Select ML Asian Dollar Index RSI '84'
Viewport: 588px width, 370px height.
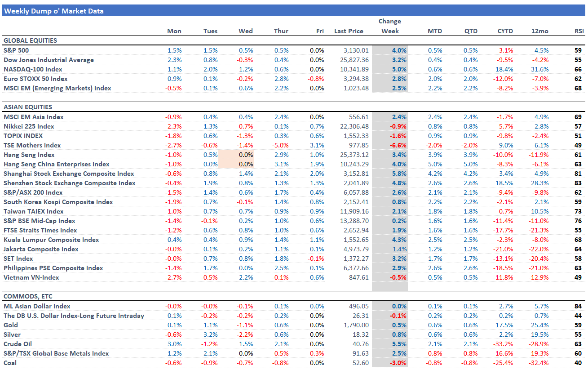pos(578,306)
